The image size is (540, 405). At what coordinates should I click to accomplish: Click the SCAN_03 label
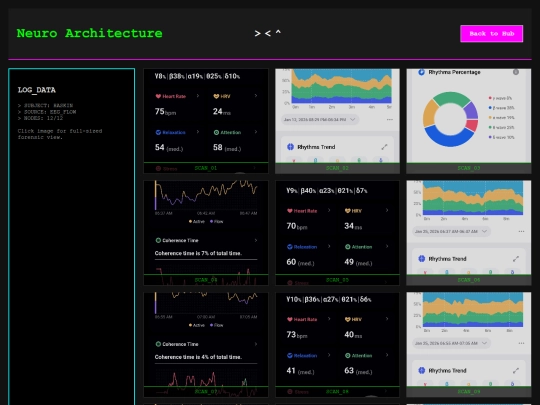pos(469,168)
